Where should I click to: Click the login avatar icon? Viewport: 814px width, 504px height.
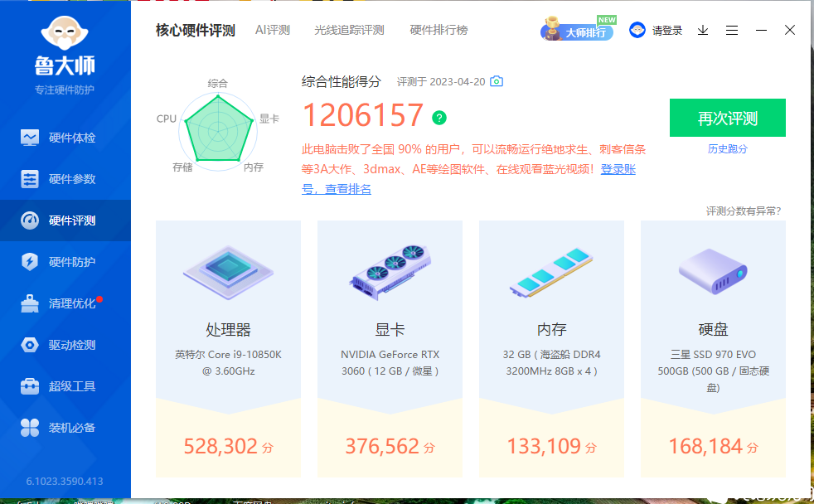[637, 30]
